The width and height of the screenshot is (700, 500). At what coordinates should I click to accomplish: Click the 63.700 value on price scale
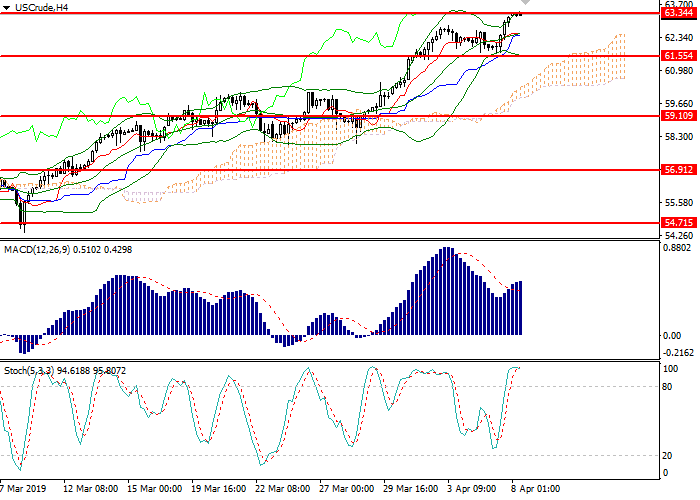pos(679,5)
